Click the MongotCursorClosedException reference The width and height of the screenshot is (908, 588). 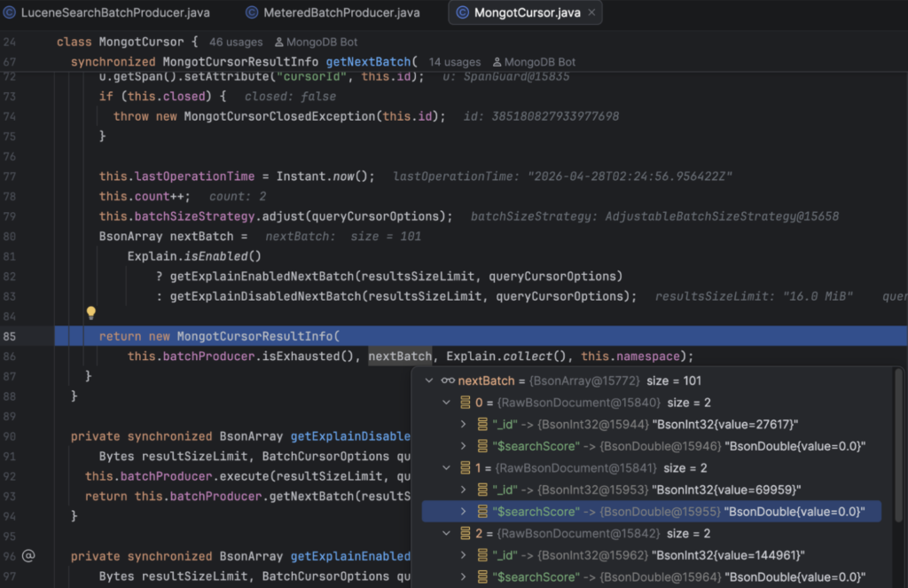279,116
